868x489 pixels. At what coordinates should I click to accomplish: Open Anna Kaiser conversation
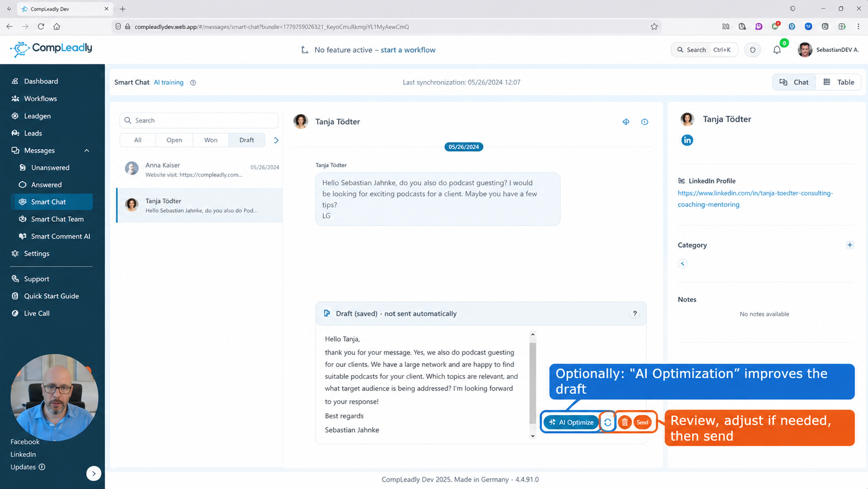[200, 169]
